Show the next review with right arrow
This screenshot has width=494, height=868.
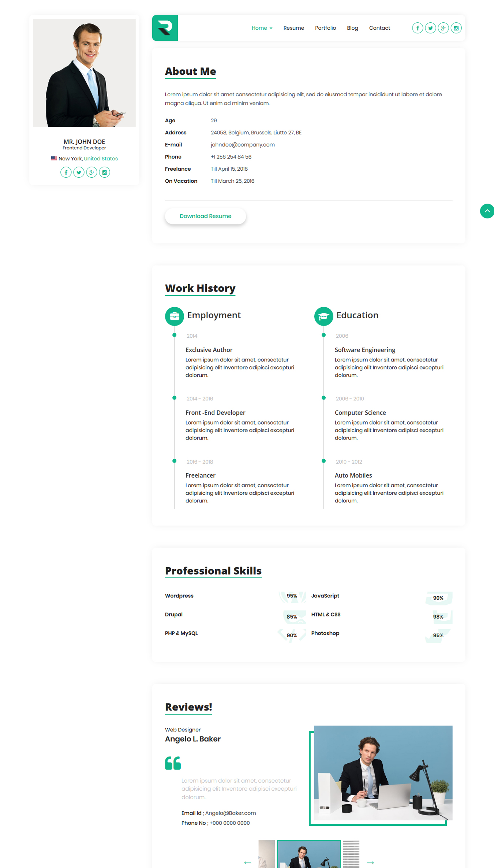click(370, 863)
